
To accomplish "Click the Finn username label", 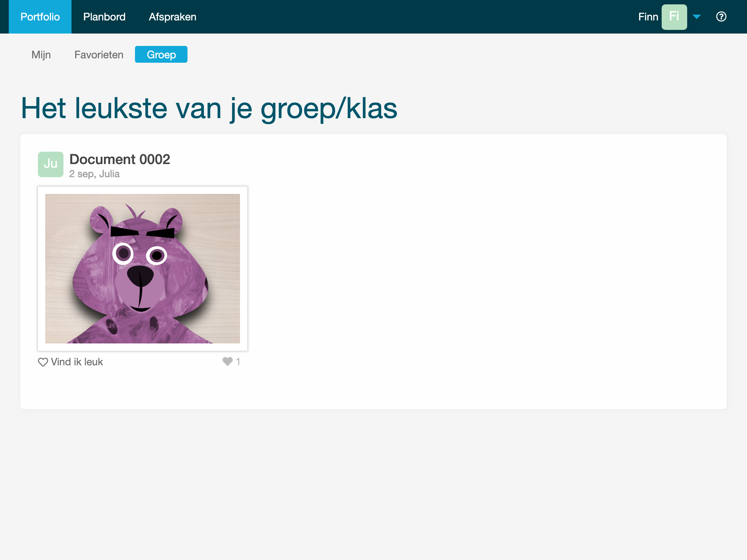I will pos(648,17).
